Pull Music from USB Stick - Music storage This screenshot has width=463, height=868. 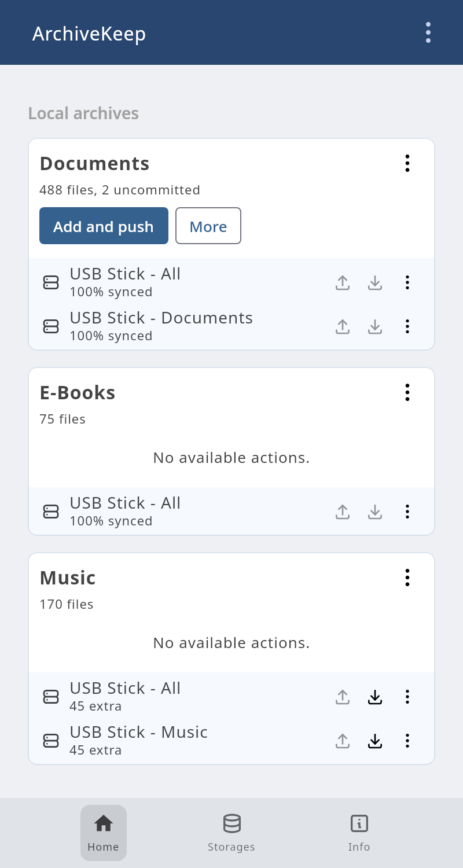pos(375,741)
